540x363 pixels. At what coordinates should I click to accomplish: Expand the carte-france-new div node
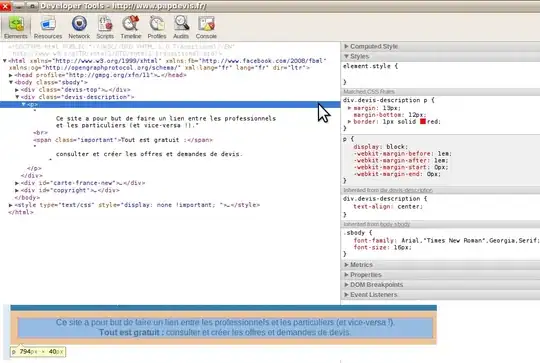tap(17, 183)
